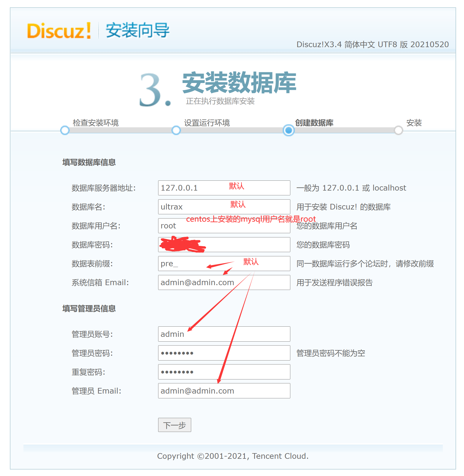Click the system Email input field
Viewport: 464px width, 476px height.
click(224, 282)
